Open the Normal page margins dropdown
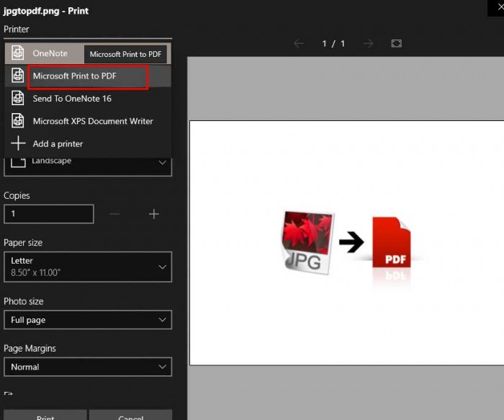This screenshot has height=420, width=504. (88, 367)
